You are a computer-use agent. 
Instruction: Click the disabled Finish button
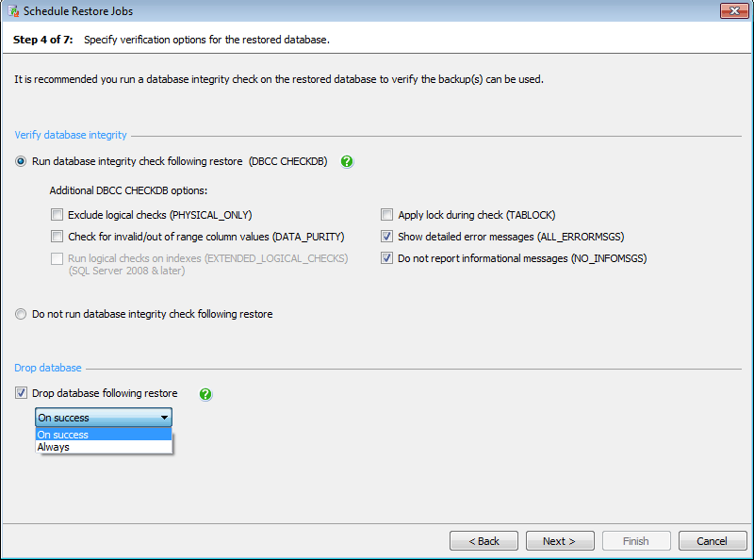point(636,540)
